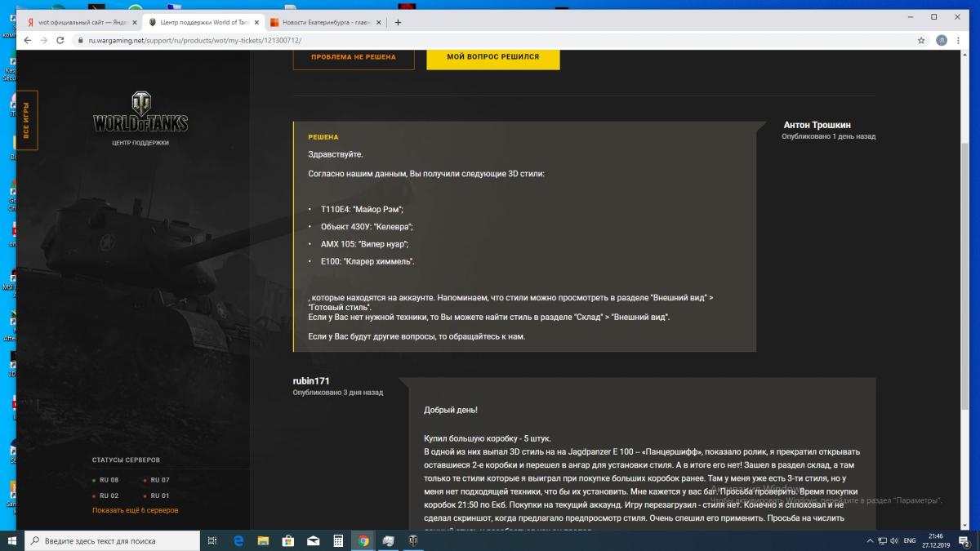Click the World of Tanks logo
The height and width of the screenshot is (551, 980).
[140, 113]
